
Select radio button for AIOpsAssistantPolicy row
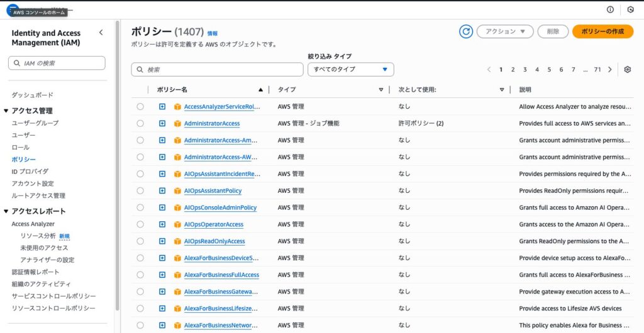click(140, 191)
